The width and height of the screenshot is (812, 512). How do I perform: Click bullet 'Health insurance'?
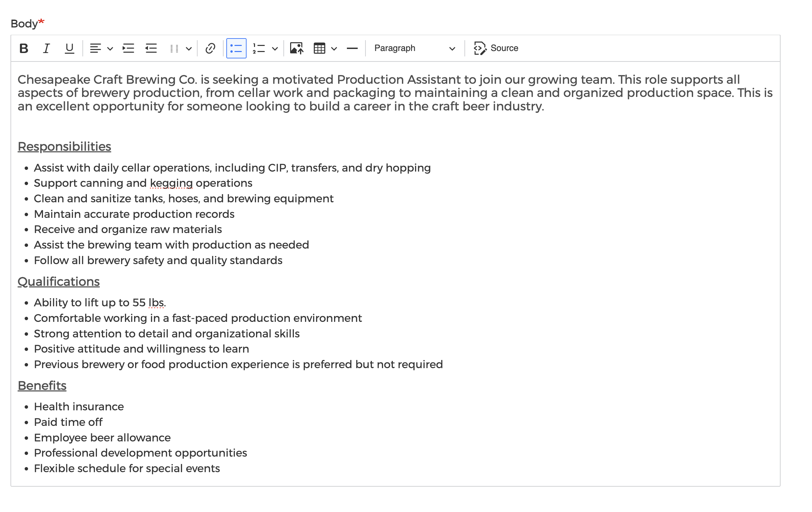[79, 407]
